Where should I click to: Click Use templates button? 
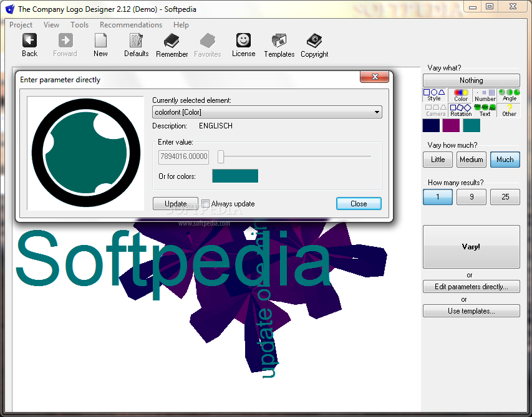point(472,311)
